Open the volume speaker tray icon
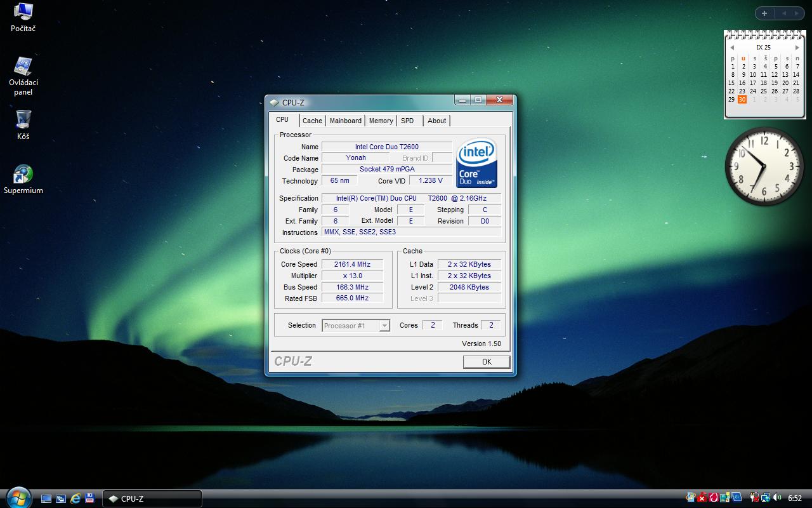Viewport: 812px width, 508px height. pos(777,497)
